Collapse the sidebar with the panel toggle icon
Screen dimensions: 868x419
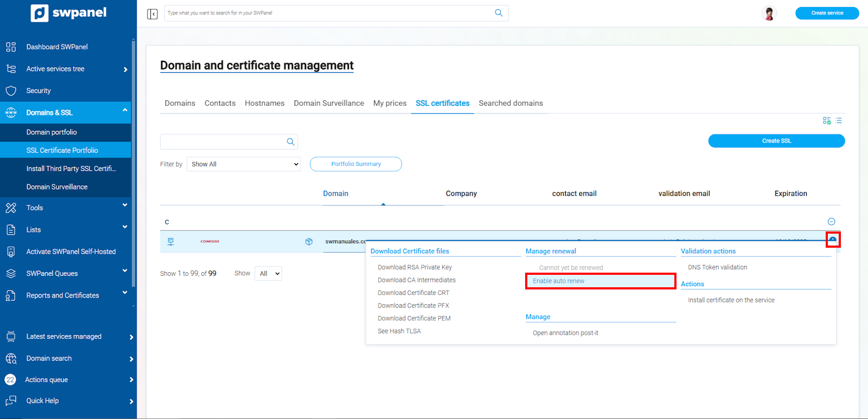(152, 14)
